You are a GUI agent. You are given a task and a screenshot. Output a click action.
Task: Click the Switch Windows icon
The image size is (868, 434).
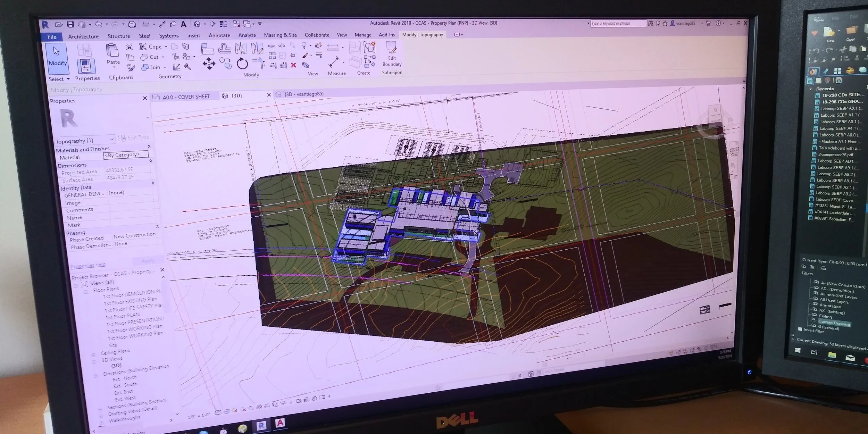tap(247, 24)
